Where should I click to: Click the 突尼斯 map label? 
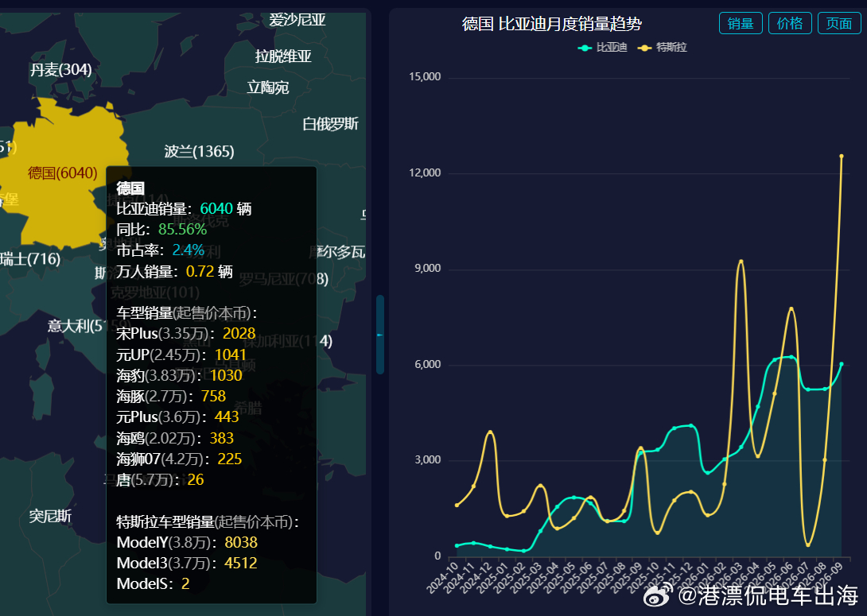tap(50, 516)
